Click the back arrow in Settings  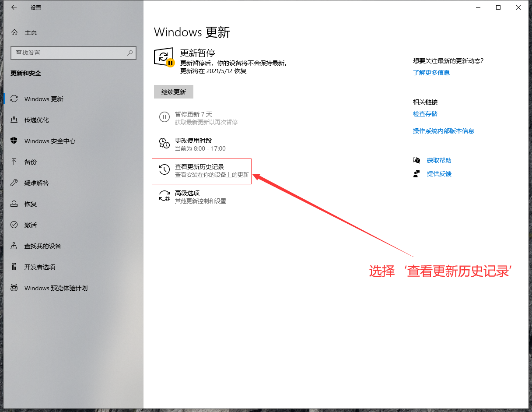click(14, 7)
